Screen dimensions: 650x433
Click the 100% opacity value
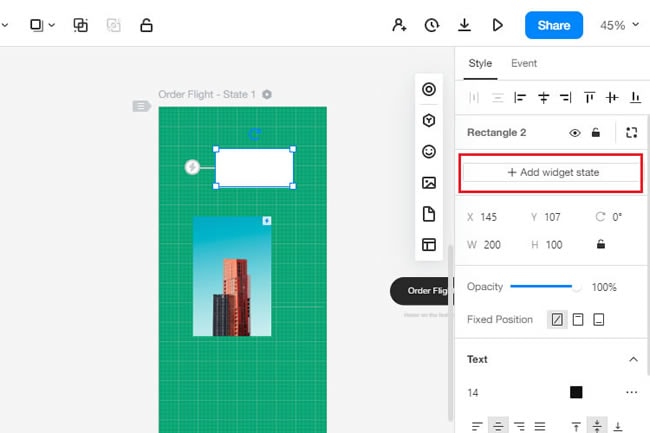coord(604,287)
